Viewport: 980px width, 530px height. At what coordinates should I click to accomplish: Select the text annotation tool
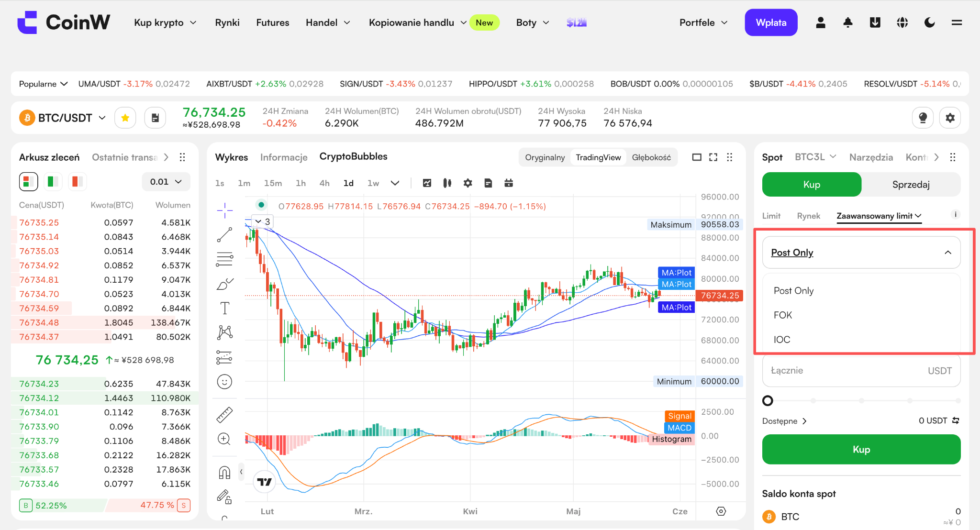pos(224,308)
